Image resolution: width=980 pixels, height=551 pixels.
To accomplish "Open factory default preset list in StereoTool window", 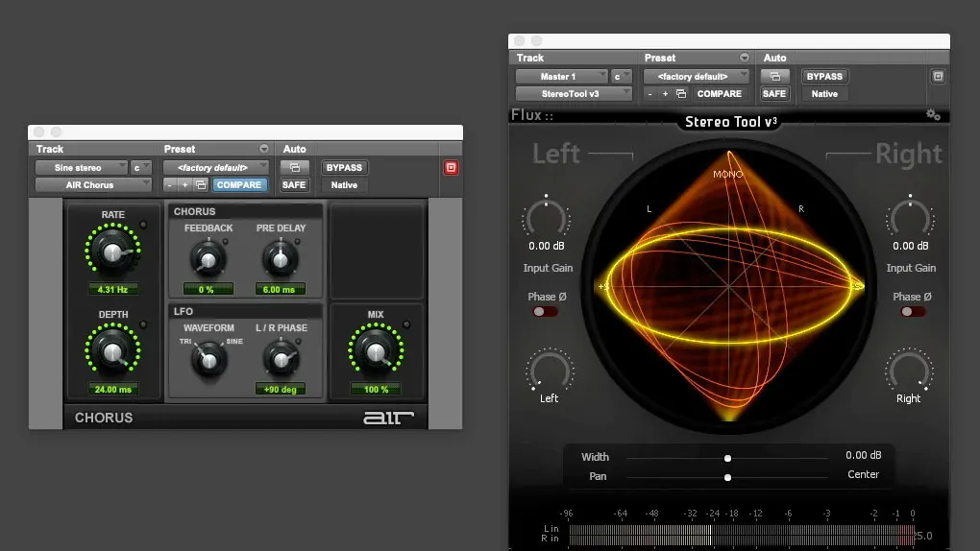I will tap(697, 76).
